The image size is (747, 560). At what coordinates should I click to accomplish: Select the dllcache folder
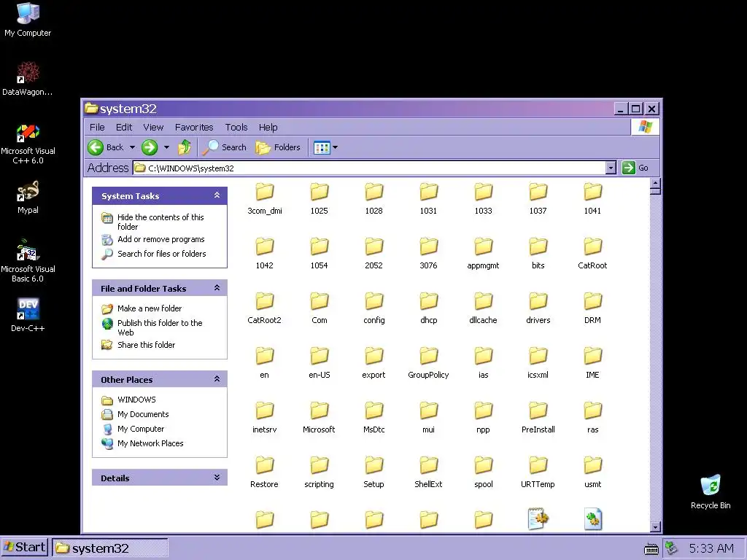pos(483,308)
